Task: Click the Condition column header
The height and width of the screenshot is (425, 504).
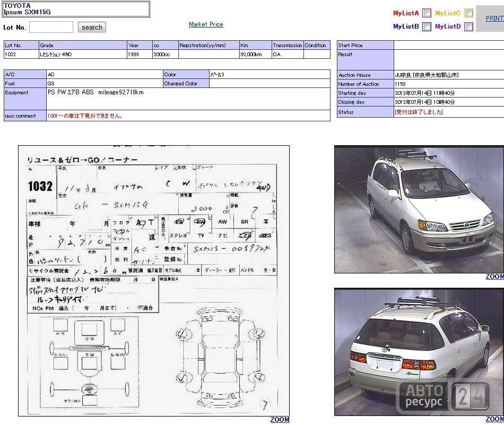Action: click(x=317, y=45)
